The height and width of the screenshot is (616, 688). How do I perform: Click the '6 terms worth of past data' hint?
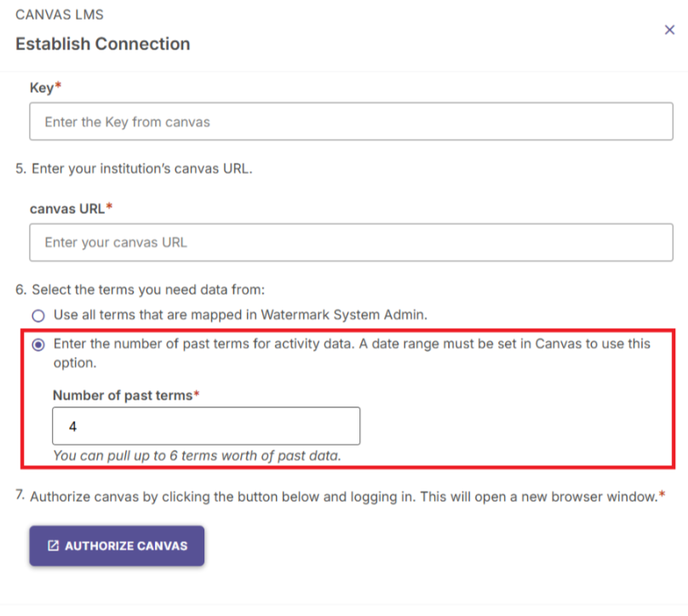(x=197, y=455)
